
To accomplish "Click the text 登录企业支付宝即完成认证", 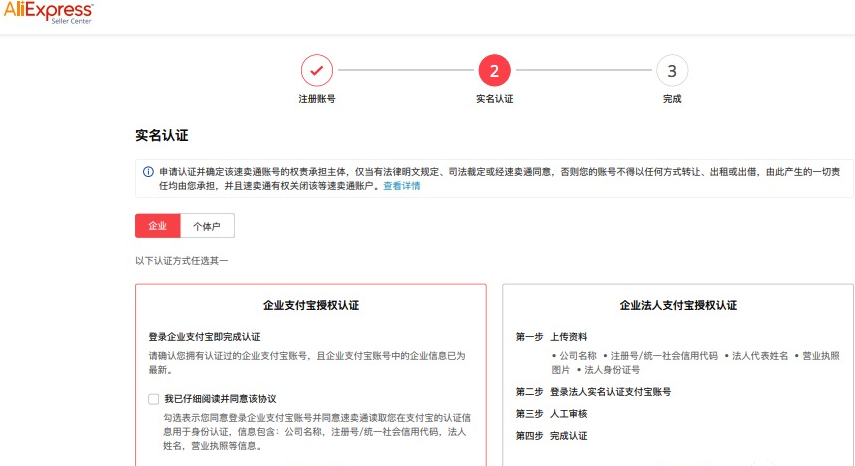I will (204, 337).
